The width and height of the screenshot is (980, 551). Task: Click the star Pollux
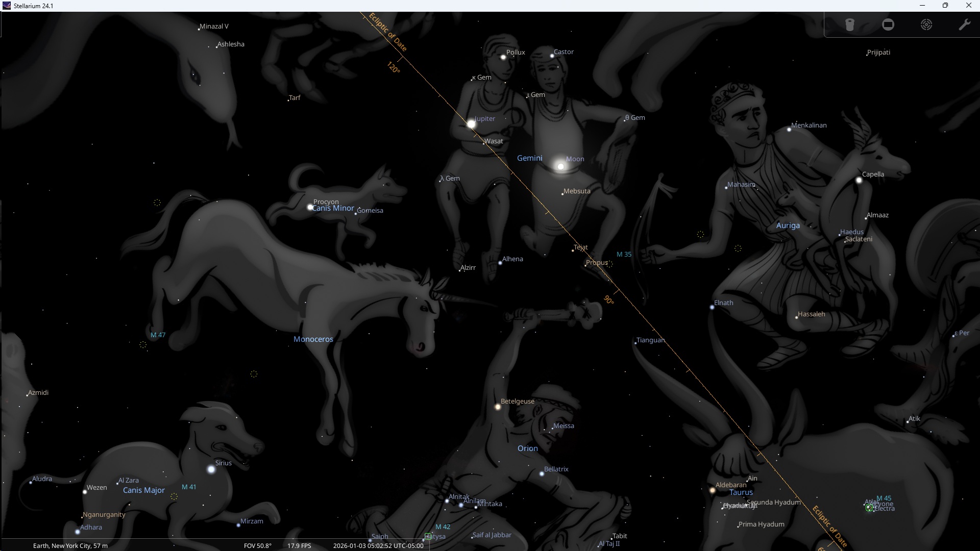click(503, 57)
